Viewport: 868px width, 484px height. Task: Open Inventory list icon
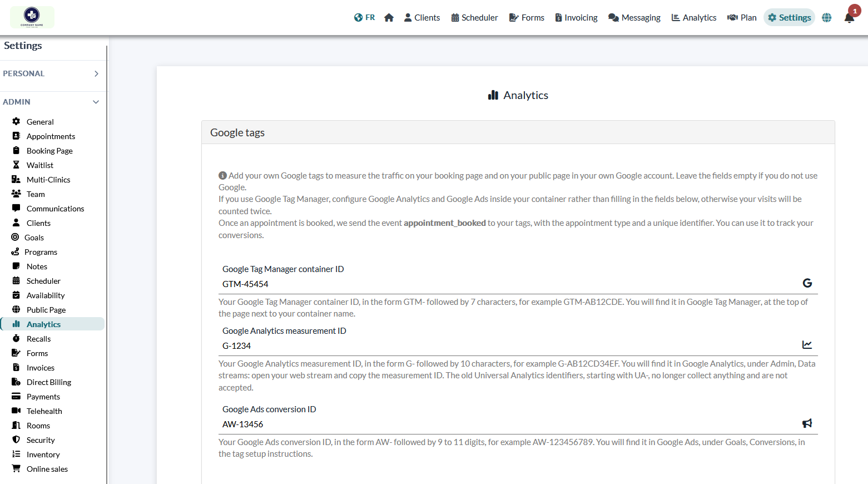pos(16,454)
